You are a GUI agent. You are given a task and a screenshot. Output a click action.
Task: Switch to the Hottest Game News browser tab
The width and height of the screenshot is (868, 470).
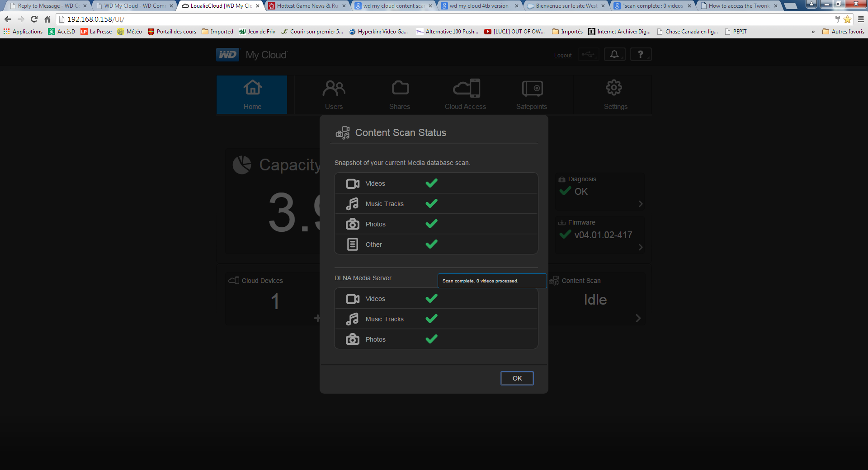[x=307, y=6]
